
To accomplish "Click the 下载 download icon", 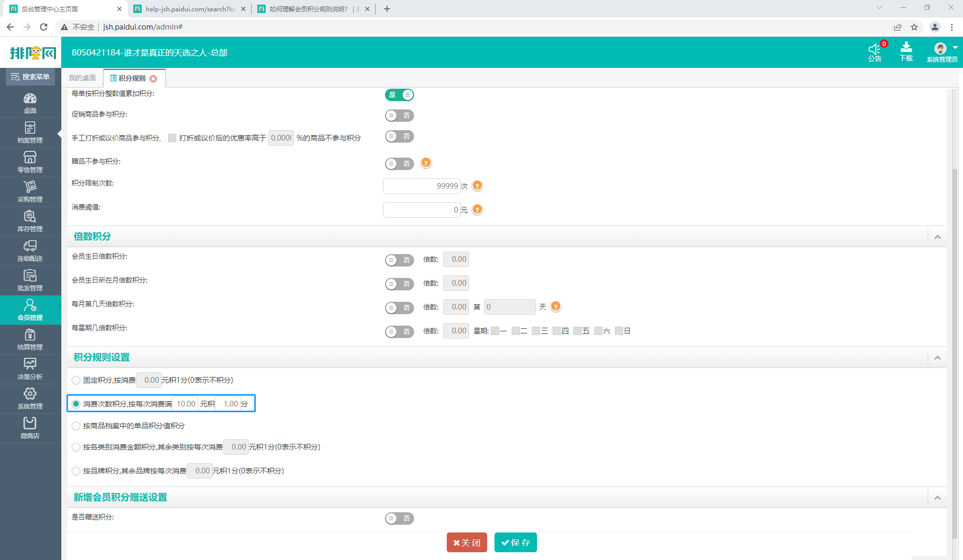I will pos(906,52).
